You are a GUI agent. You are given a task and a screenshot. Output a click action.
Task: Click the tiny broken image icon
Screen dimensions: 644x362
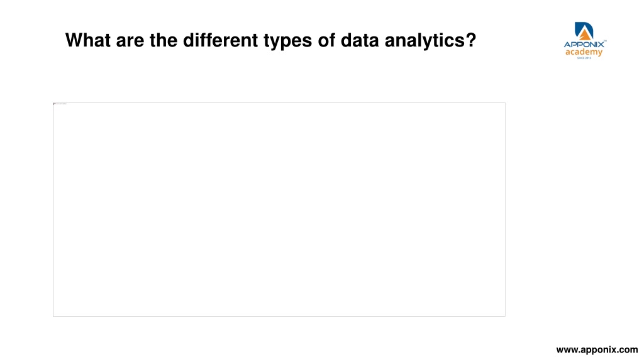(x=54, y=104)
